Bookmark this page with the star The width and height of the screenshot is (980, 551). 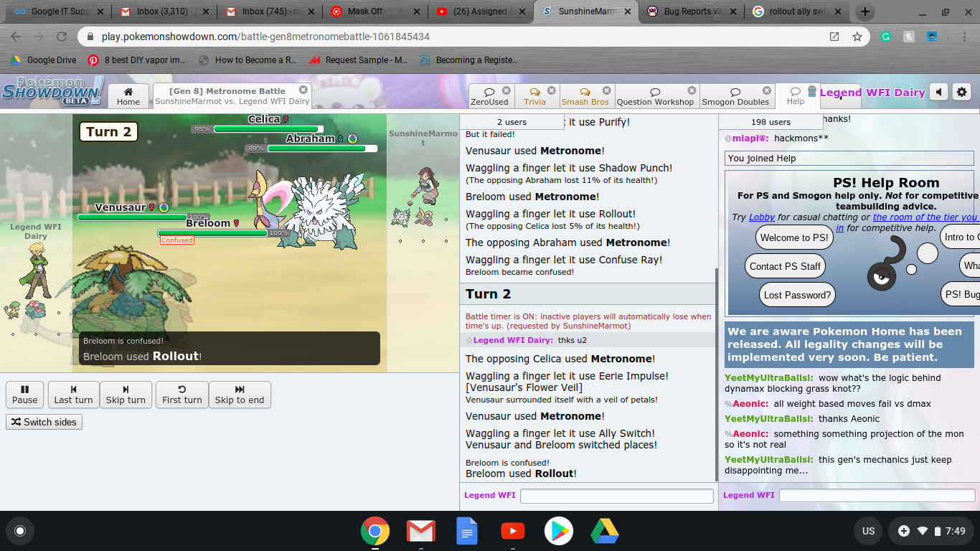[857, 37]
